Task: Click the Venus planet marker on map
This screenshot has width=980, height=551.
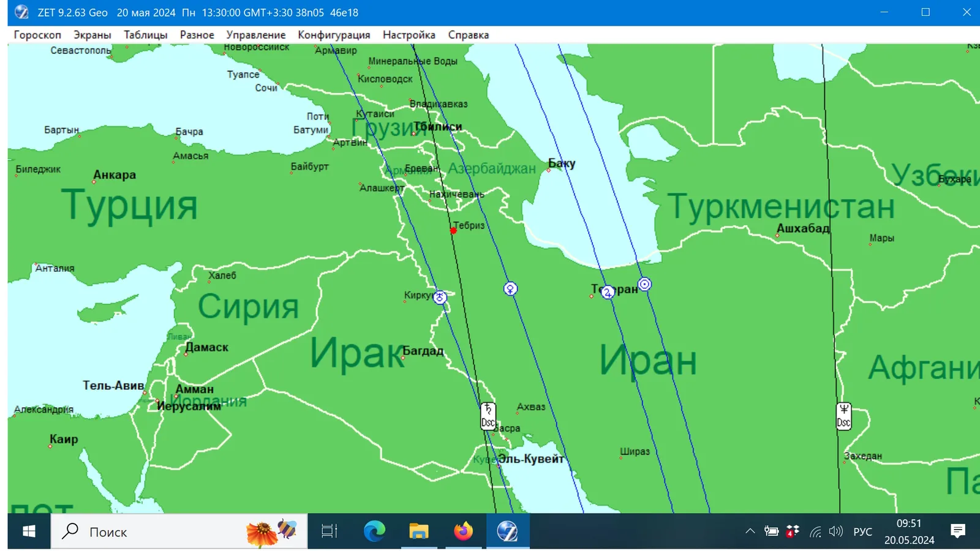Action: pos(510,288)
